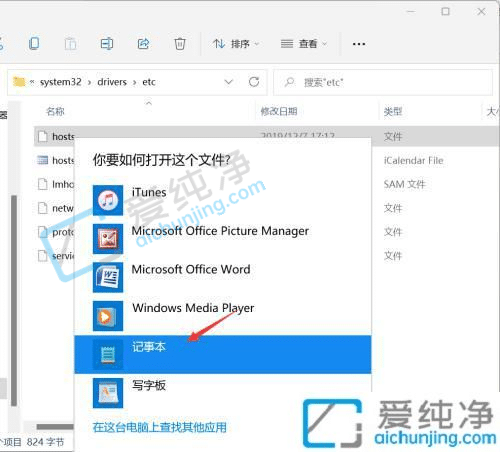Expand the address bar history chevron
This screenshot has width=500, height=452.
(229, 82)
